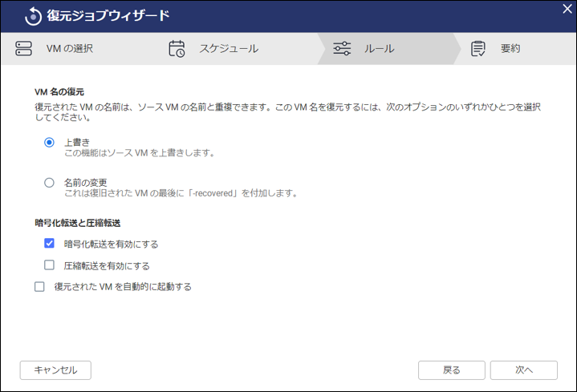Click the 名前の変更 option label text
The image size is (577, 392).
(x=85, y=182)
